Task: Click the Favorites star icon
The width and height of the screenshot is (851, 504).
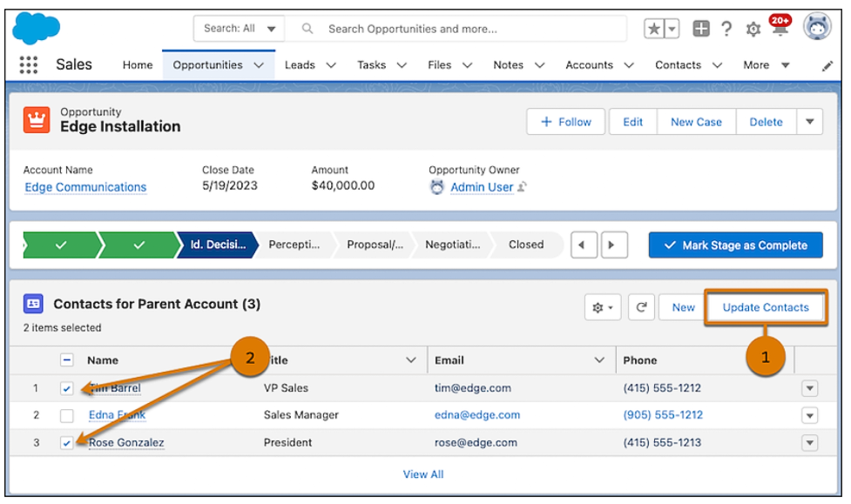Action: coord(654,29)
